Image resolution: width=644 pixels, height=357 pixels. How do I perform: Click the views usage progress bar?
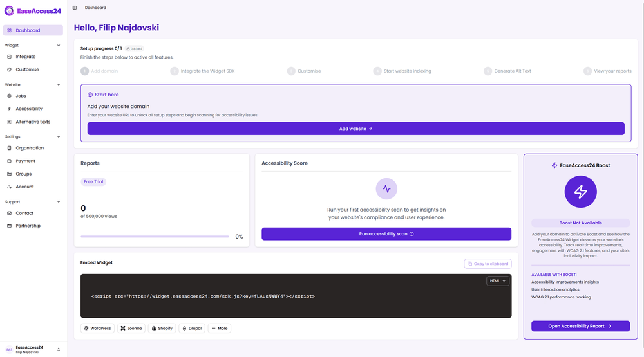pos(155,237)
